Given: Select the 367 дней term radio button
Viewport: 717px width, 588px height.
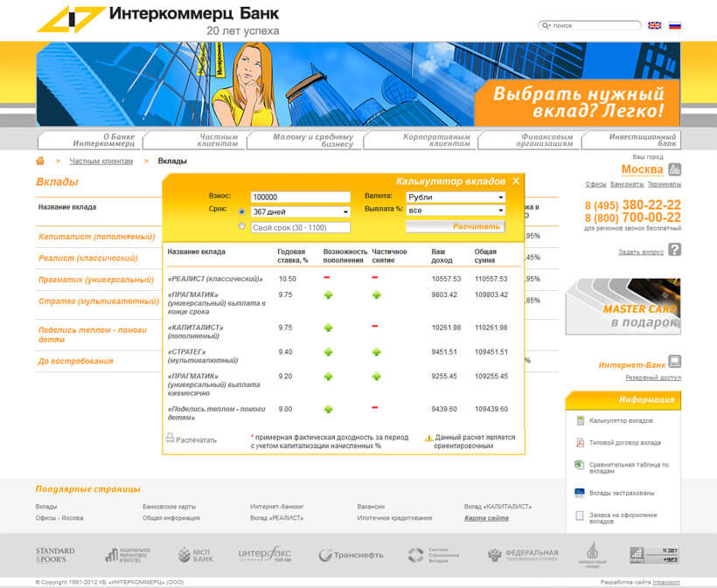Looking at the screenshot, I should click(x=242, y=211).
